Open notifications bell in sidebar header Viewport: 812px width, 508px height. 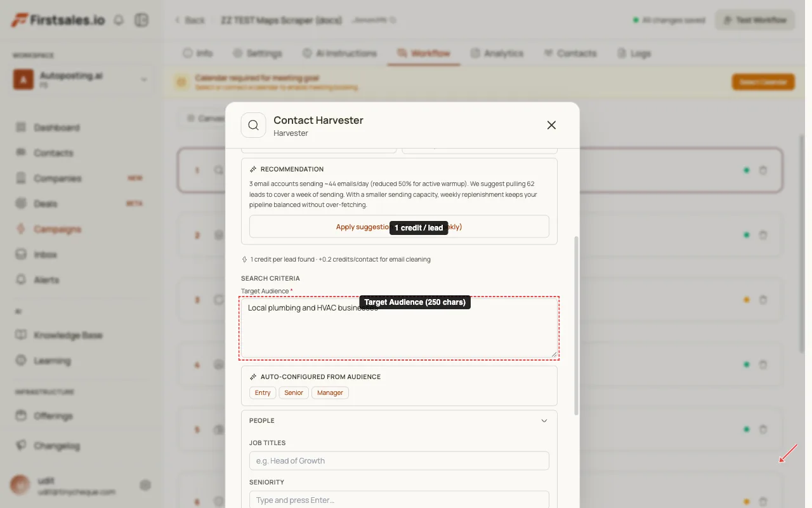point(119,20)
